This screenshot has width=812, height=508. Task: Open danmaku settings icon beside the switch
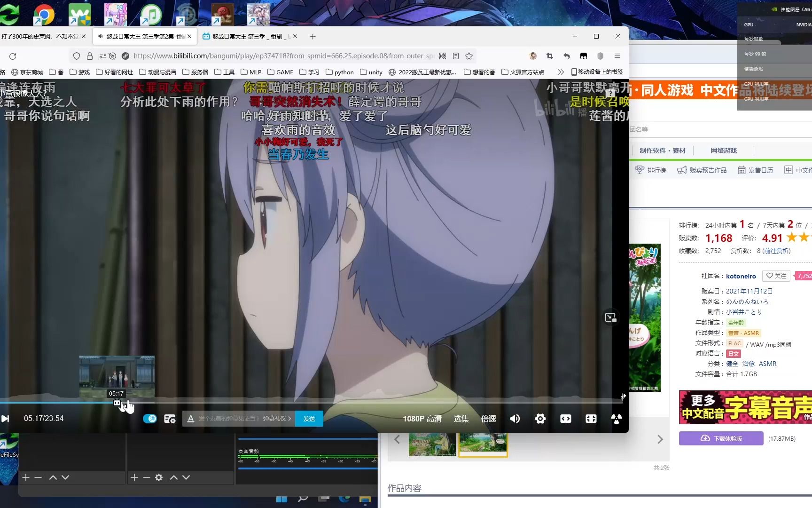[x=170, y=419]
